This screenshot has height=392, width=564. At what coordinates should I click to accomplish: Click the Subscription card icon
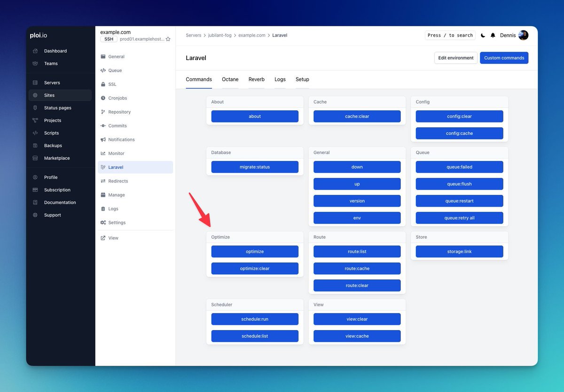35,190
